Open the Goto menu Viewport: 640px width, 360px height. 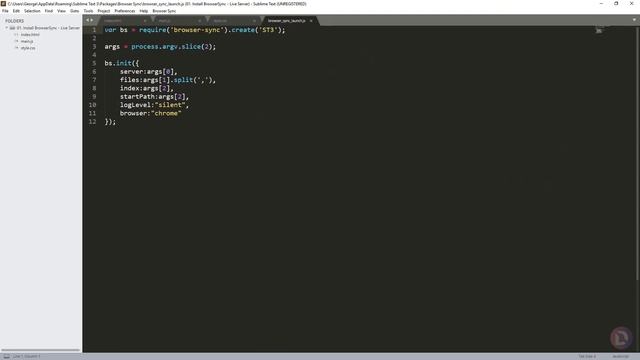75,11
